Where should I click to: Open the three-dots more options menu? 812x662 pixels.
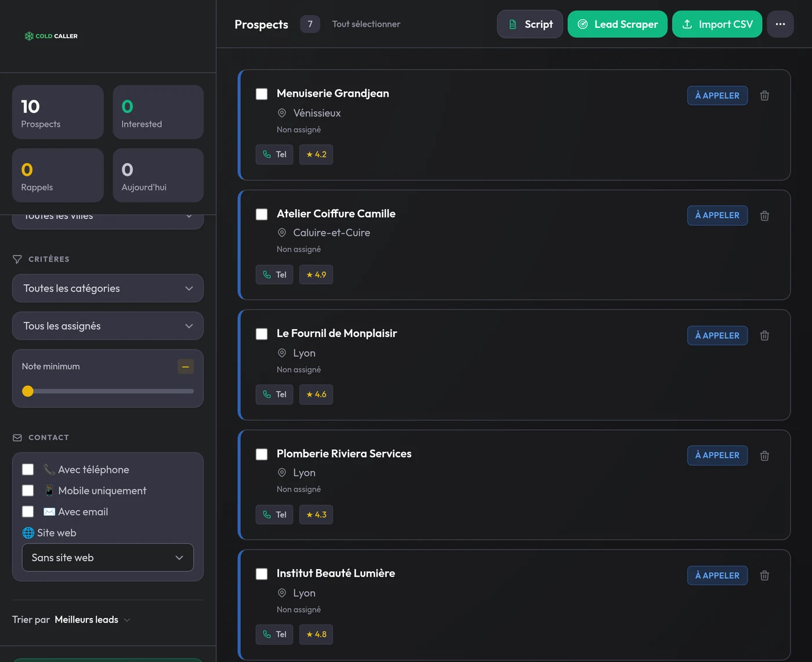point(780,24)
